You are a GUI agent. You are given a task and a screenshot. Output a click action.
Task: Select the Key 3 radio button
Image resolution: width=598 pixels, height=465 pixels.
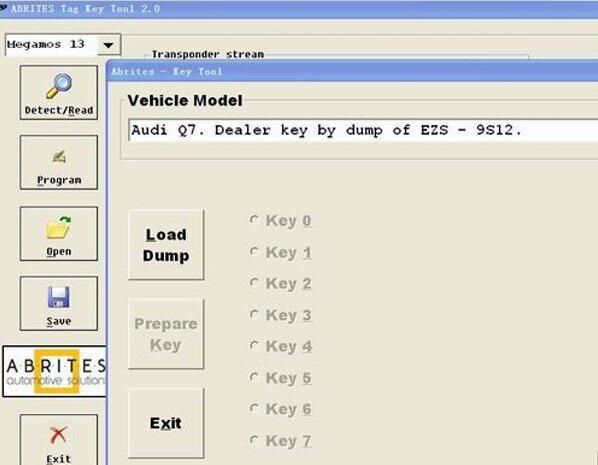pos(254,314)
